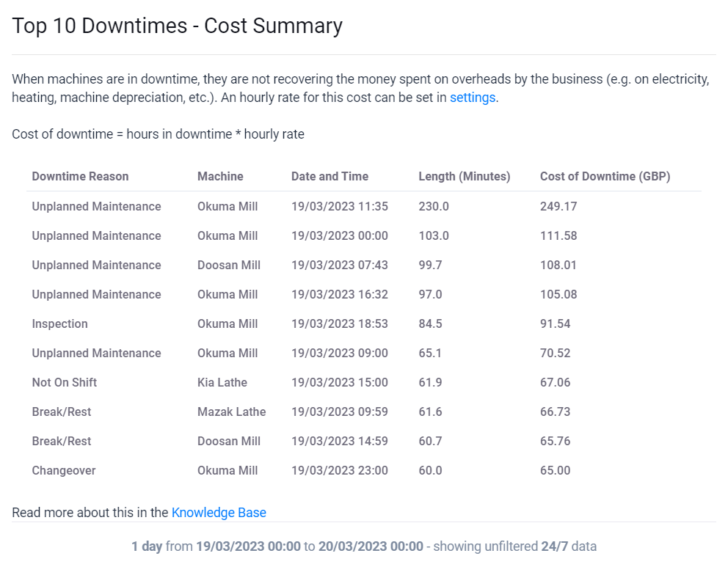Click the 19/03/2023 11:35 date cell
The image size is (728, 567).
tap(339, 206)
